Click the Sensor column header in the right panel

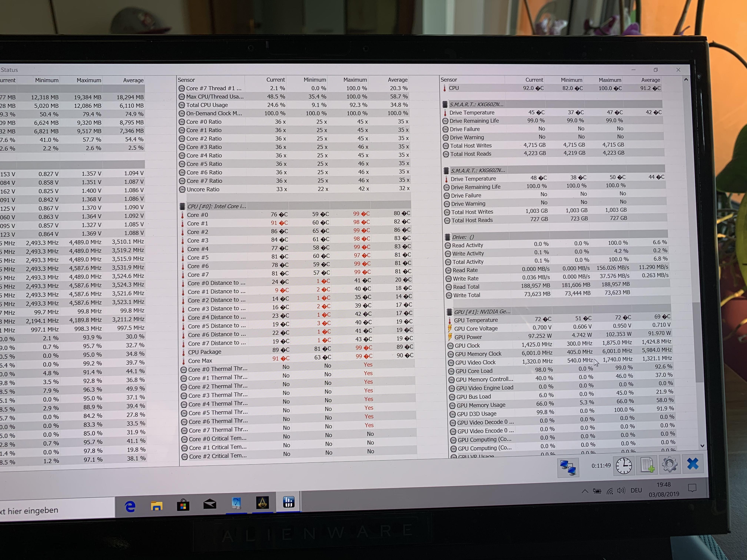449,80
